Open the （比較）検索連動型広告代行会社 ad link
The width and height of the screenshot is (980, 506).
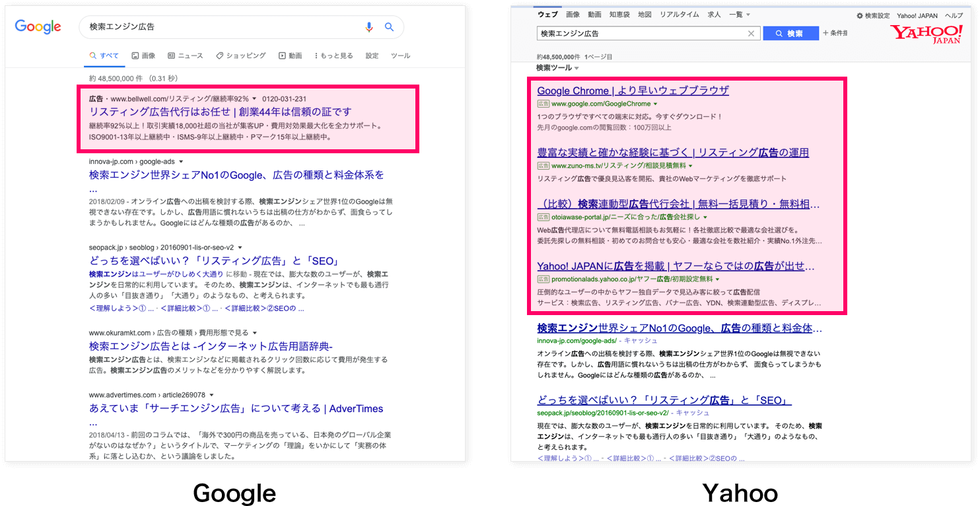pyautogui.click(x=680, y=204)
